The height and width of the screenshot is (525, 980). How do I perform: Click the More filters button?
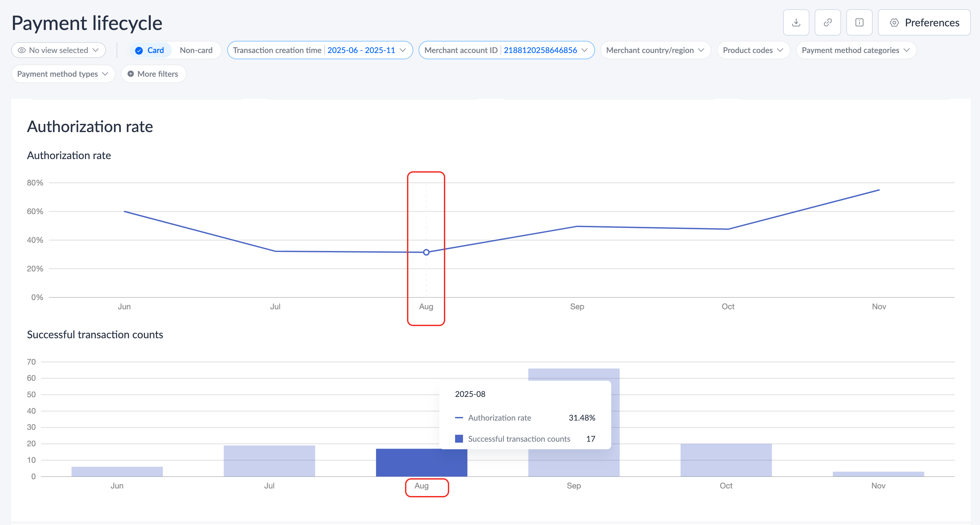point(154,74)
